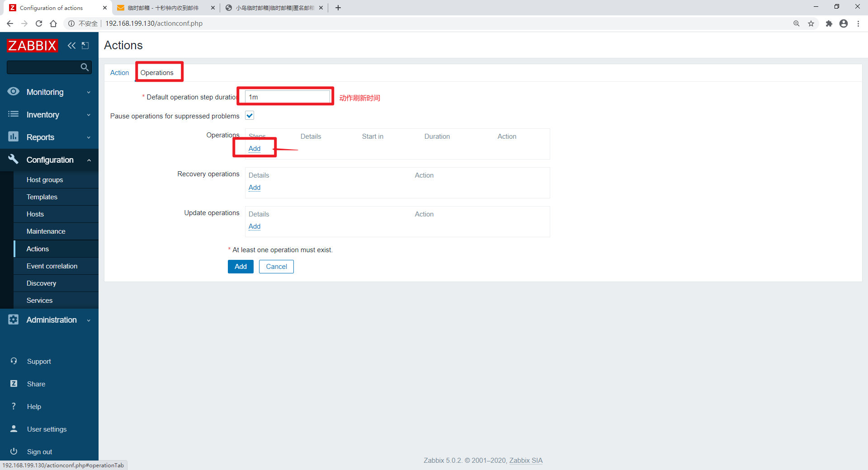This screenshot has width=868, height=470.
Task: Click the browser address bar URL
Action: (x=154, y=23)
